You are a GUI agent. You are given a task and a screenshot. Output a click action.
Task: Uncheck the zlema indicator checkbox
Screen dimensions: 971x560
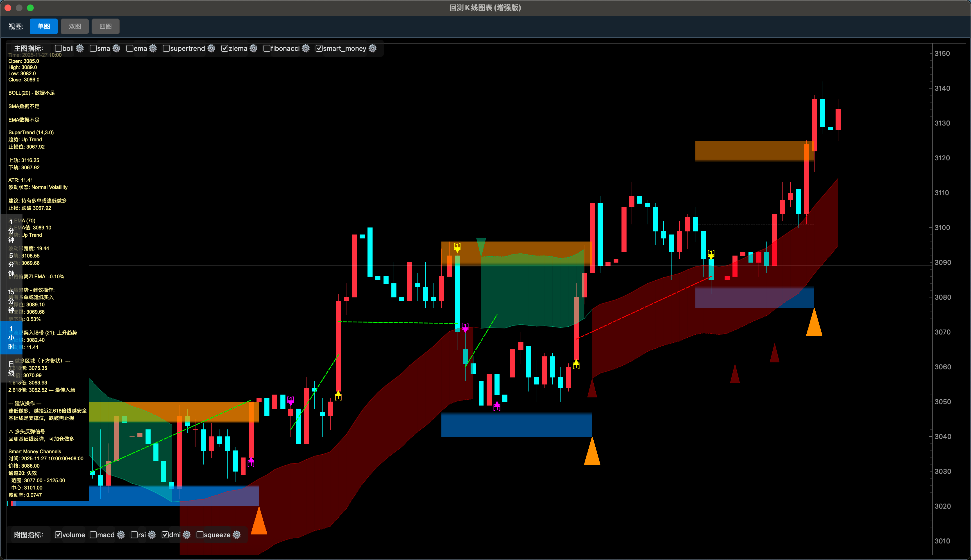point(225,49)
